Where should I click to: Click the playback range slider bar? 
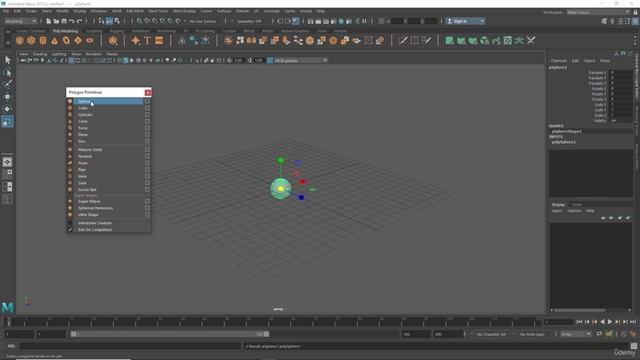(x=169, y=334)
